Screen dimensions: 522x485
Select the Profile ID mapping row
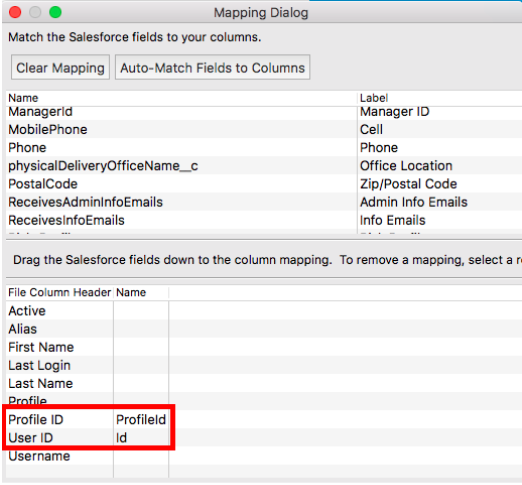(x=264, y=420)
